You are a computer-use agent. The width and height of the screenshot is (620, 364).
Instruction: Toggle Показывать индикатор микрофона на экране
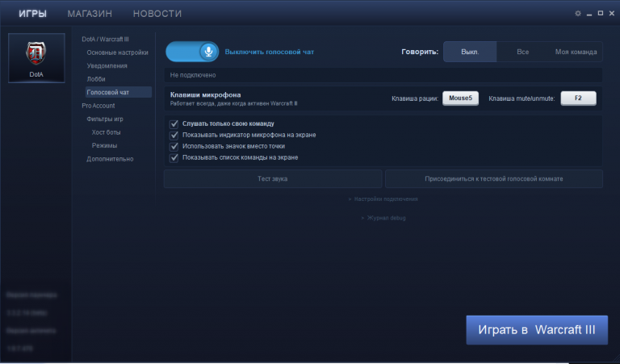[174, 135]
